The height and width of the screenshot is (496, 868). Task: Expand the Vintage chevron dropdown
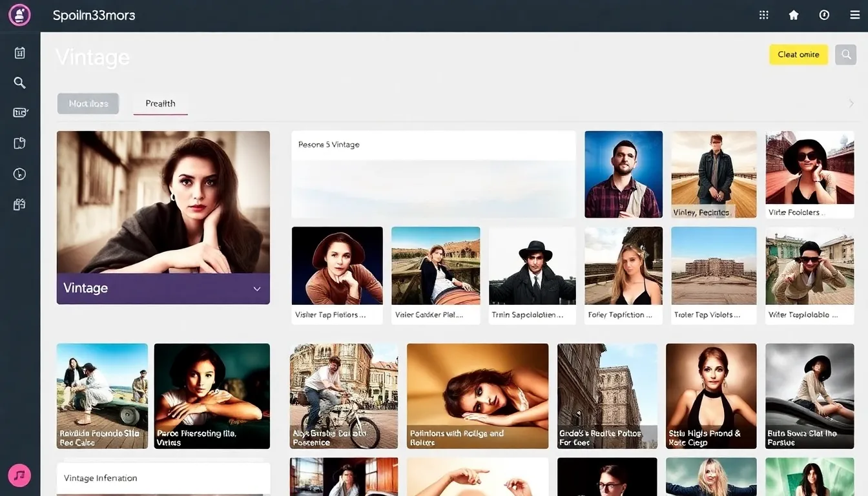click(x=256, y=289)
